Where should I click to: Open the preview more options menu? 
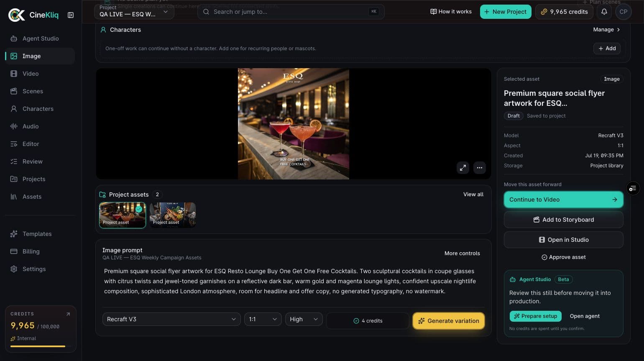(480, 168)
